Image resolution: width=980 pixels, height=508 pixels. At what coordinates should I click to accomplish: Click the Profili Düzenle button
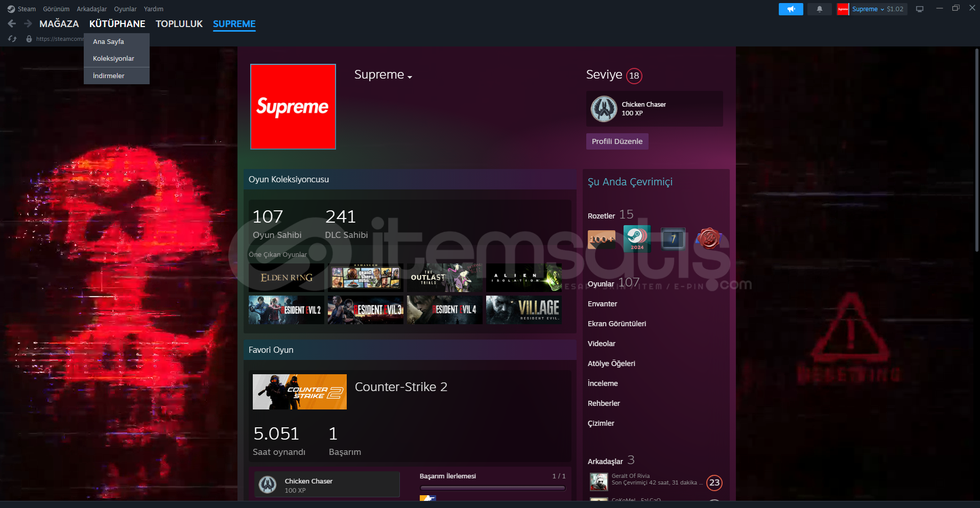point(617,141)
